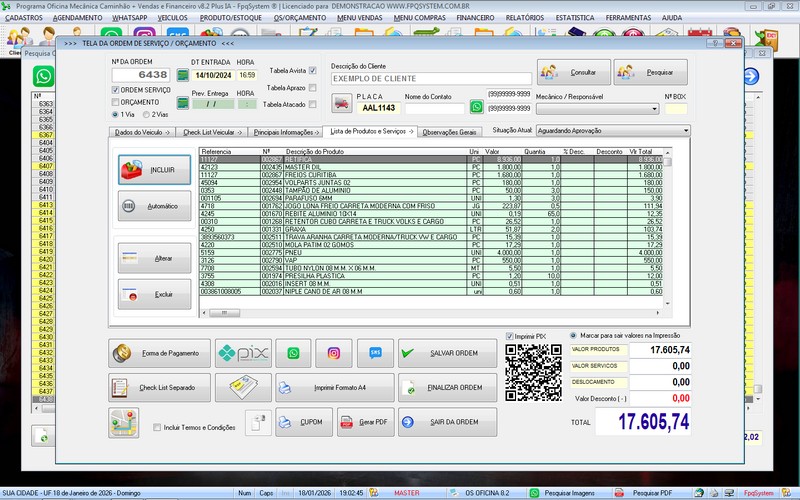Click the WhatsApp icon beside phone numbers

click(476, 107)
